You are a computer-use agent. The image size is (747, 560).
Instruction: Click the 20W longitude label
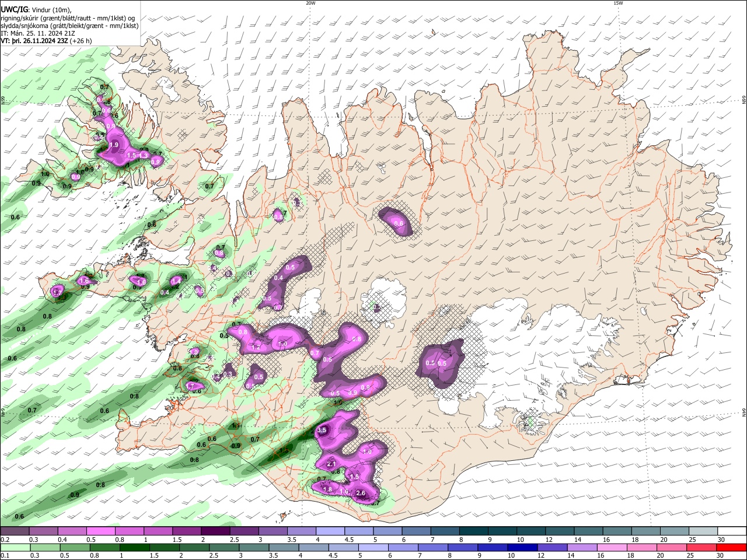310,3
